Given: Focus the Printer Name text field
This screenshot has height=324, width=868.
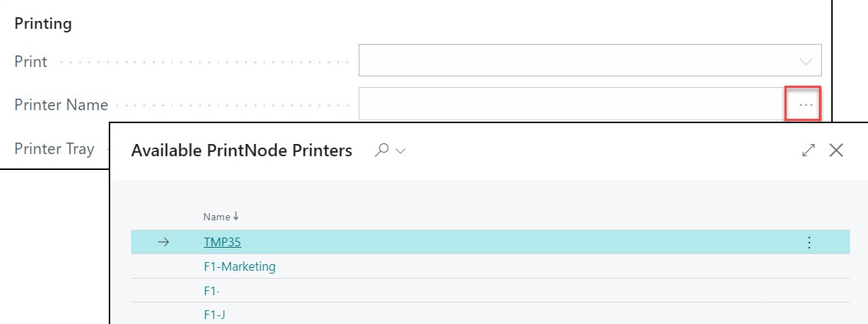Looking at the screenshot, I should 572,104.
